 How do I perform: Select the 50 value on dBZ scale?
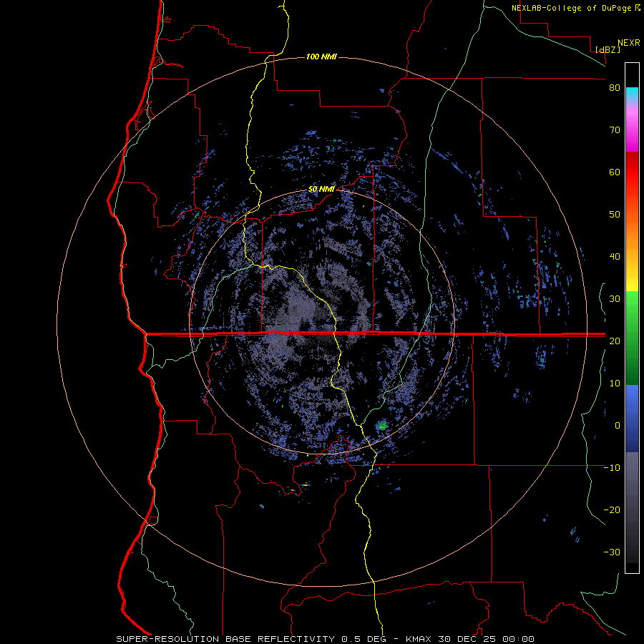(615, 215)
